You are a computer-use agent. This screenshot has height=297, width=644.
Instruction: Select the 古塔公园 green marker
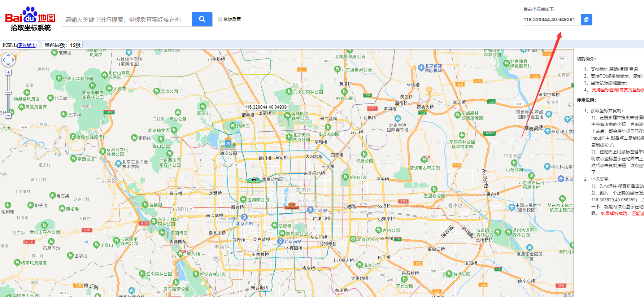378,230
